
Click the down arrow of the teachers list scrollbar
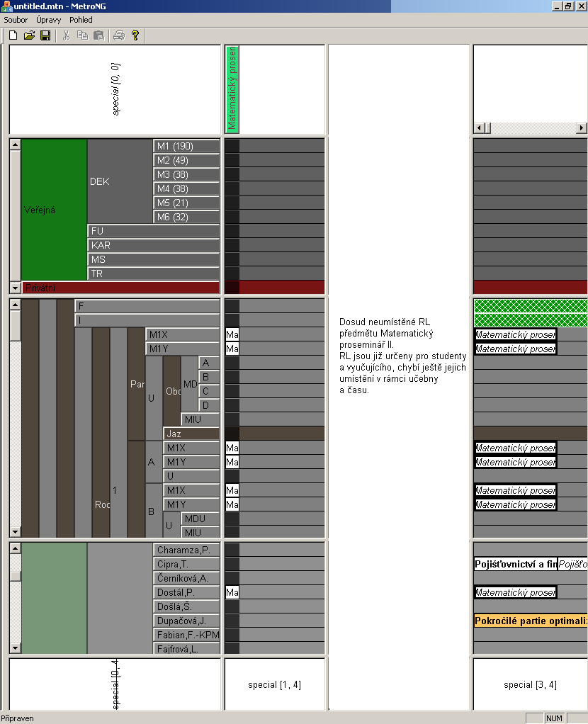point(15,647)
